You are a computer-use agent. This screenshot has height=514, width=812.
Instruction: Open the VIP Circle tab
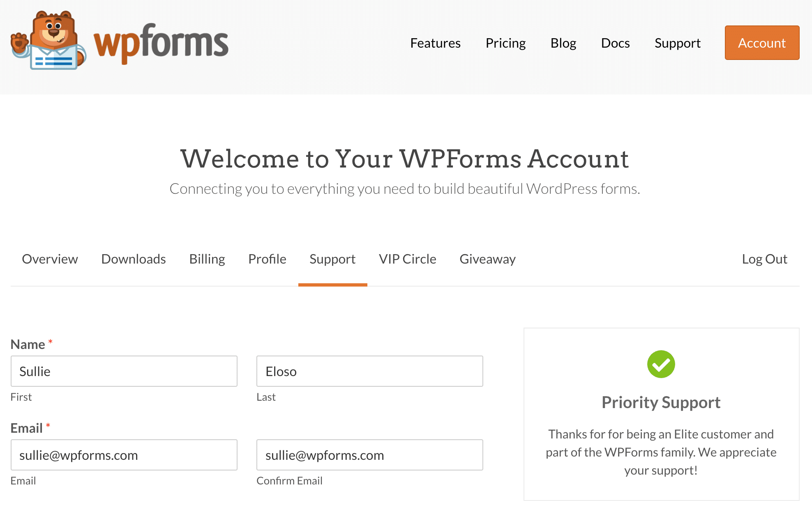407,259
